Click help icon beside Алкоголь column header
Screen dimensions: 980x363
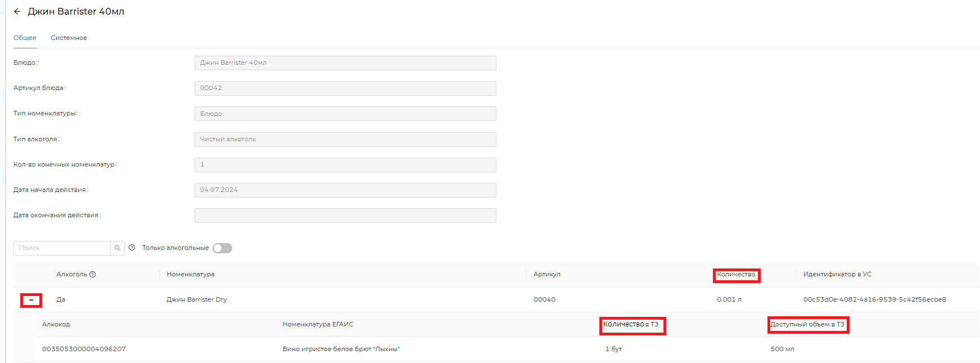(x=93, y=275)
